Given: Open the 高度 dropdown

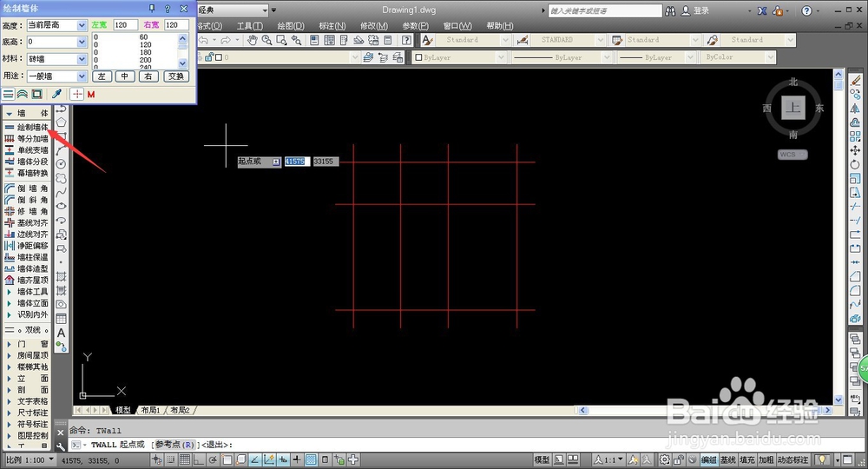Looking at the screenshot, I should point(82,25).
